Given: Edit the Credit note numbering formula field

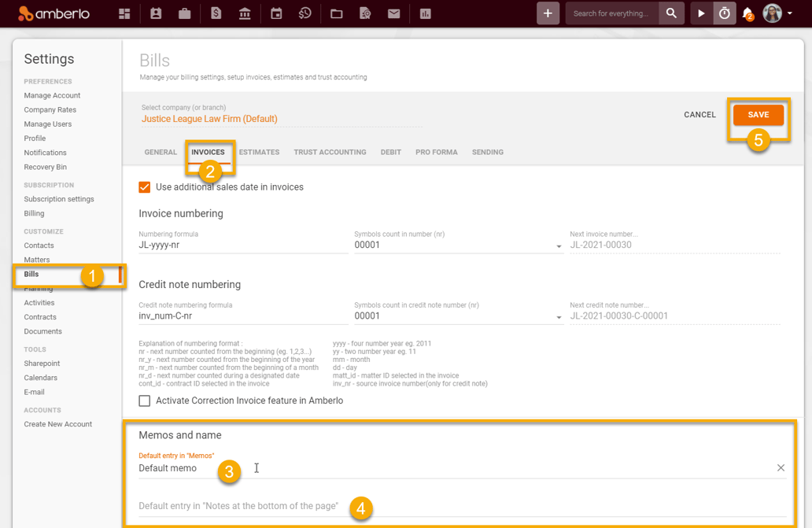Looking at the screenshot, I should [243, 316].
